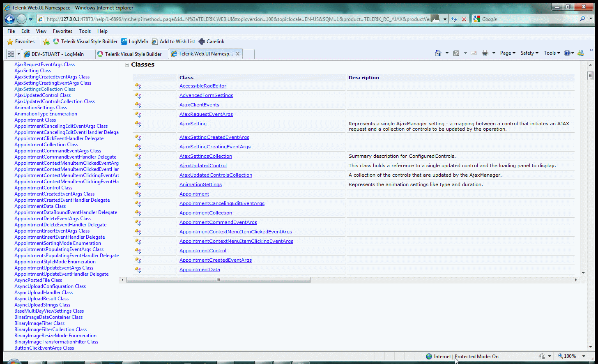Click the Carelink favorites bar icon
Screen dimensions: 598x364
[202, 41]
